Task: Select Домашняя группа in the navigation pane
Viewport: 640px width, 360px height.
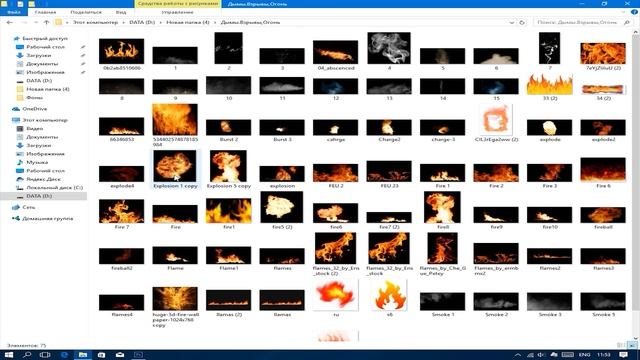Action: 48,219
